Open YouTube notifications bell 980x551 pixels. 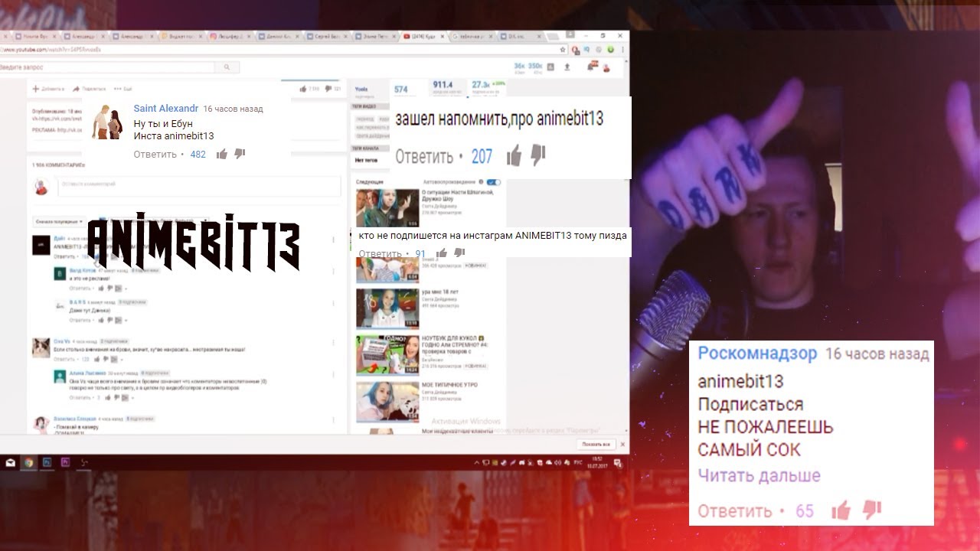(x=591, y=67)
